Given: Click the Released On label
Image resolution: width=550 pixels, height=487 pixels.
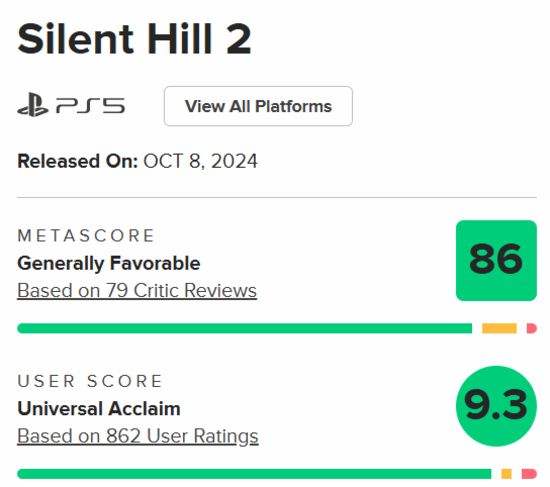Looking at the screenshot, I should coord(78,161).
